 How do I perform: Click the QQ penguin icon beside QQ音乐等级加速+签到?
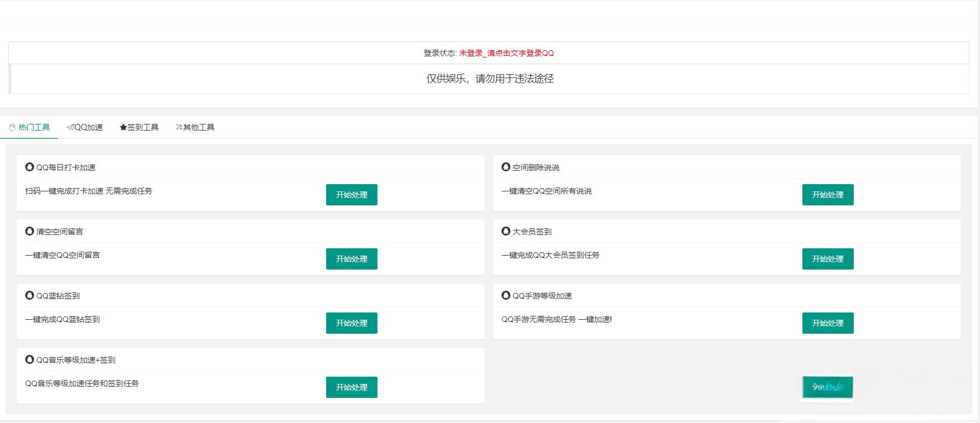[x=30, y=359]
